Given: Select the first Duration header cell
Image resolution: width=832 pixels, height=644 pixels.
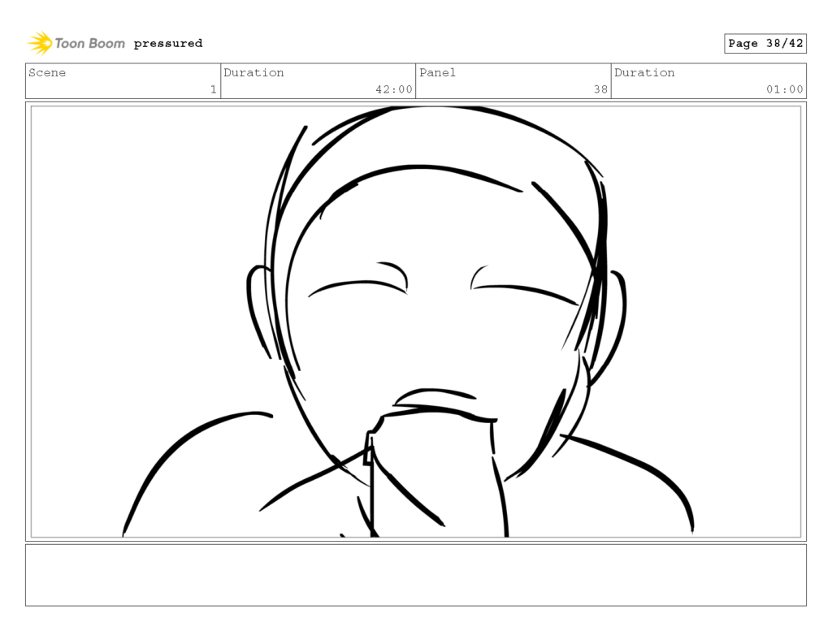Looking at the screenshot, I should point(254,73).
